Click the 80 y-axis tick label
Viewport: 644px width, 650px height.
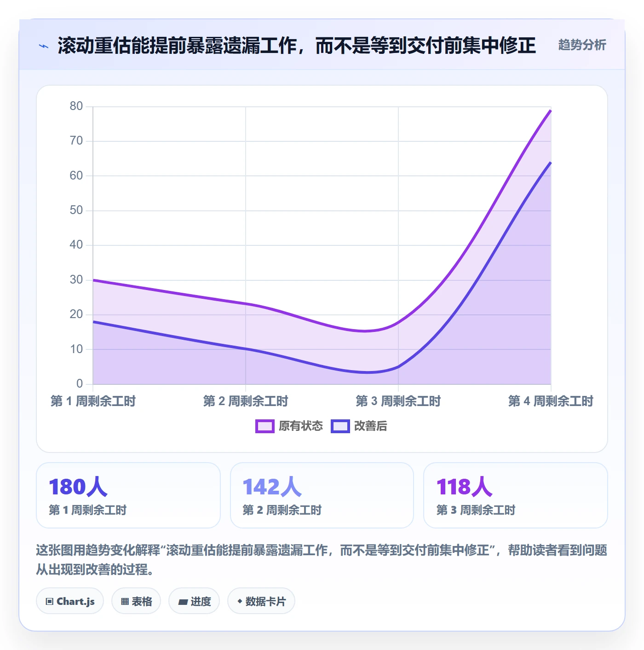coord(76,106)
